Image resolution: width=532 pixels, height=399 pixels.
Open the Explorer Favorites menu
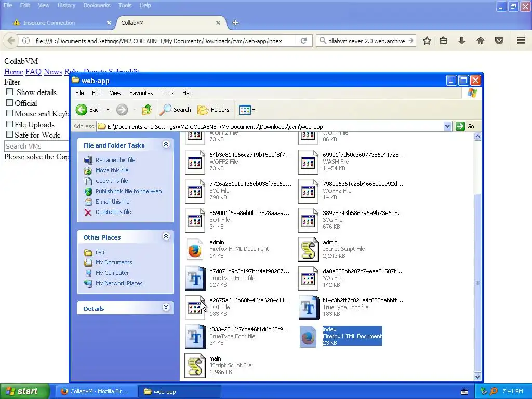tap(141, 93)
